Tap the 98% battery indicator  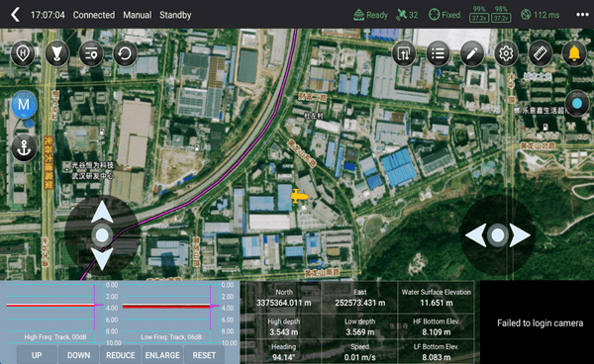(x=501, y=15)
